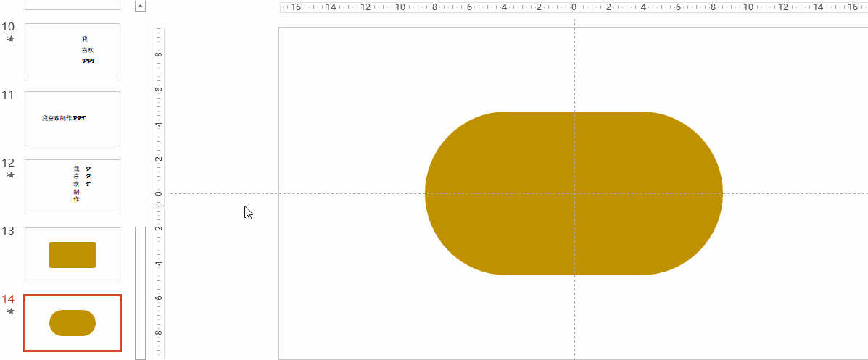Click the slide panel scrollbar thumb

coord(140,293)
